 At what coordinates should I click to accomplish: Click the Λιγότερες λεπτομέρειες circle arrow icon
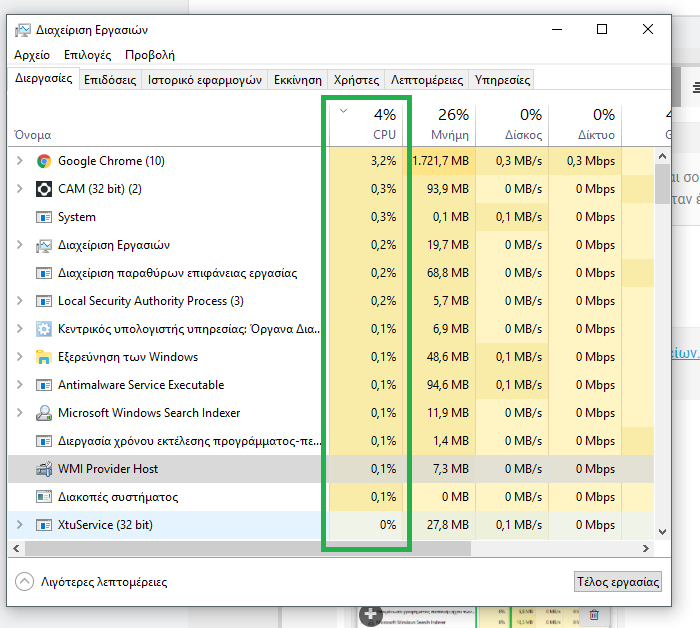click(x=25, y=582)
